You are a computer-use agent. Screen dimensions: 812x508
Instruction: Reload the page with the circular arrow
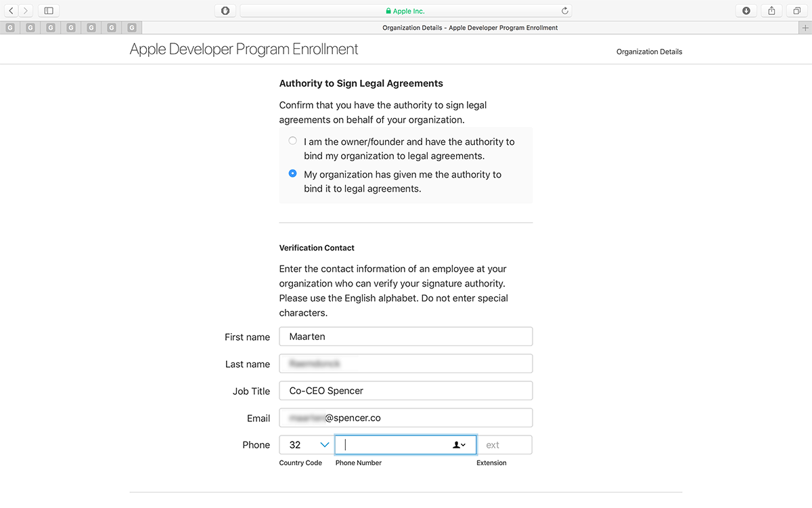[565, 11]
